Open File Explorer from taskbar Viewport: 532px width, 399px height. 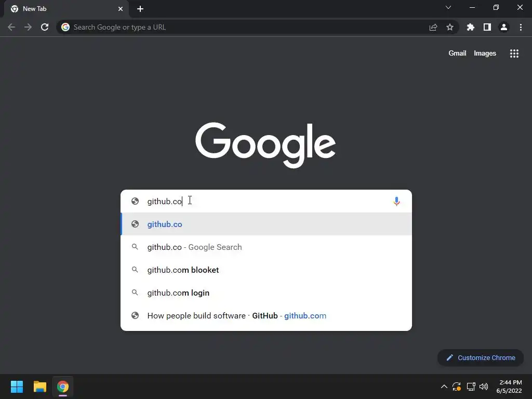point(39,387)
